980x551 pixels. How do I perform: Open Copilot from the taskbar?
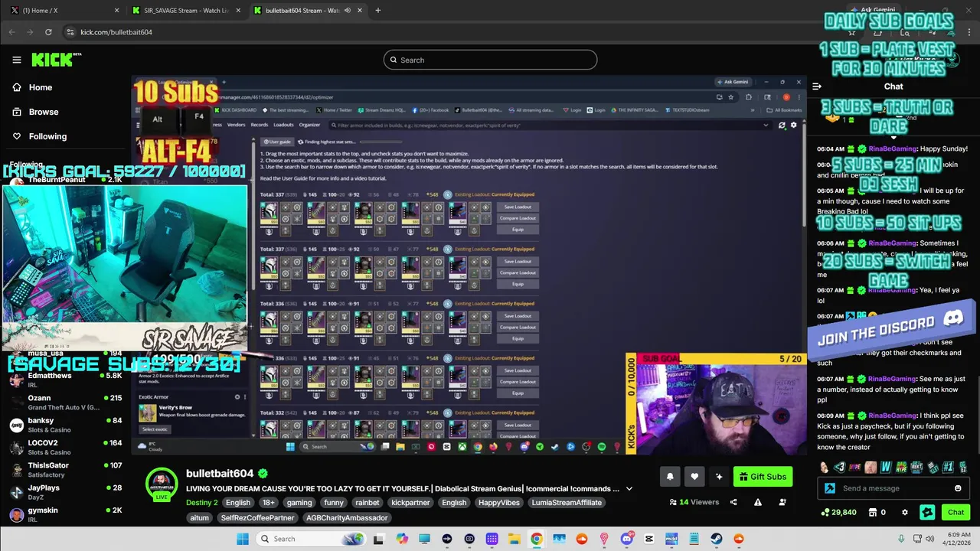tap(402, 539)
